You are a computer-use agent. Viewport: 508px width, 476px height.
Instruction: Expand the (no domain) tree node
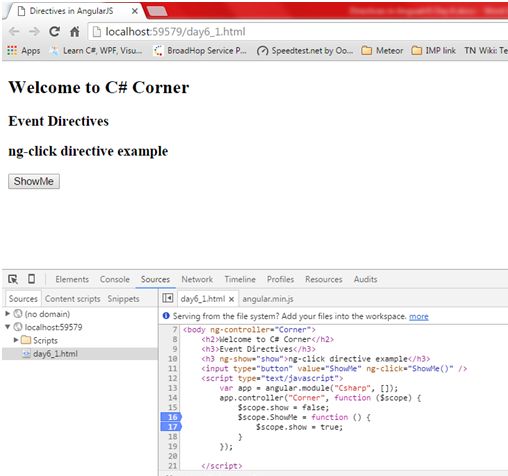pyautogui.click(x=8, y=314)
